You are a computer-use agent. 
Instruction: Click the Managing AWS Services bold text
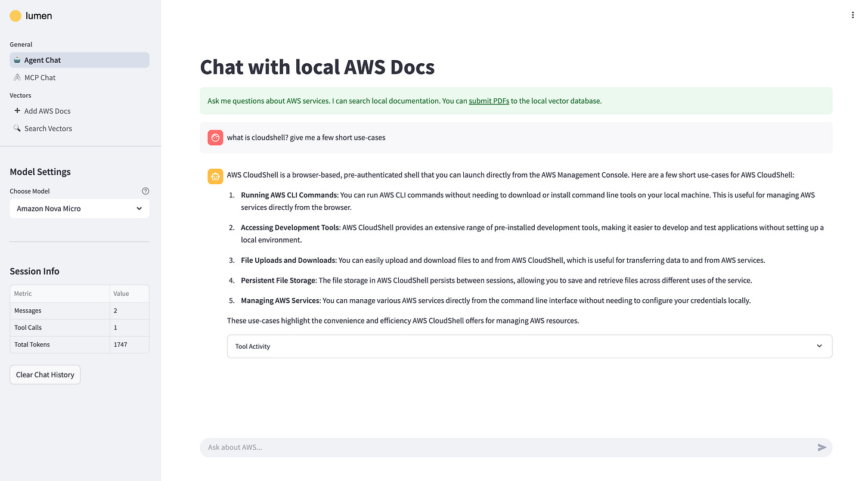click(281, 300)
